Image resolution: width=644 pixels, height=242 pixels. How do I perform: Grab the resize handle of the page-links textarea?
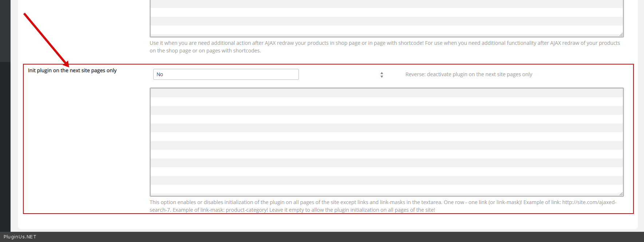621,194
